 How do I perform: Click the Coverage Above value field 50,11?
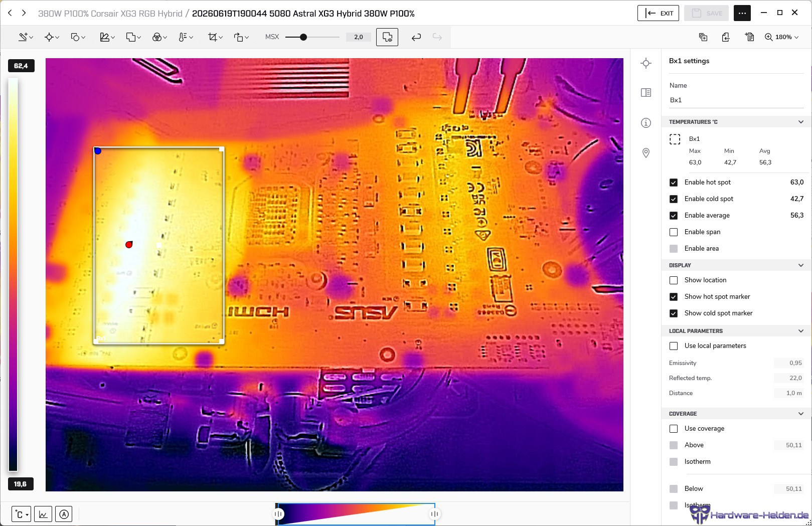(x=788, y=445)
